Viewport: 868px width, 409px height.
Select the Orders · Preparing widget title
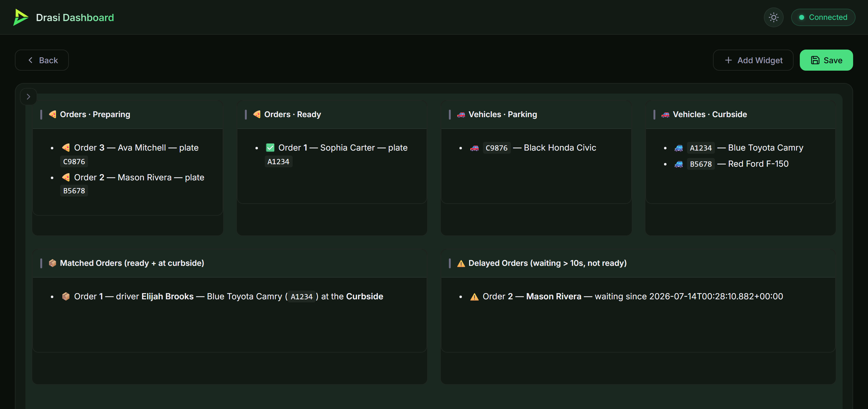[x=95, y=114]
